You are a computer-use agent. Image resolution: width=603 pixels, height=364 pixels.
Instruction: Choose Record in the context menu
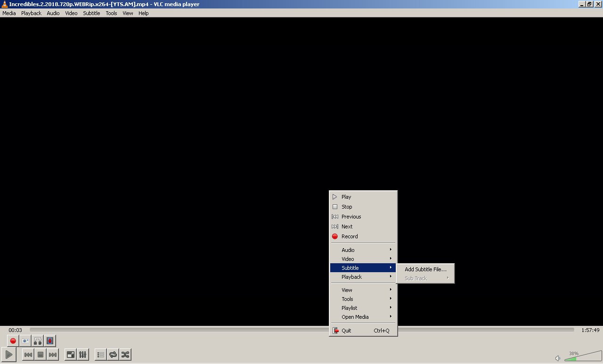[363, 236]
